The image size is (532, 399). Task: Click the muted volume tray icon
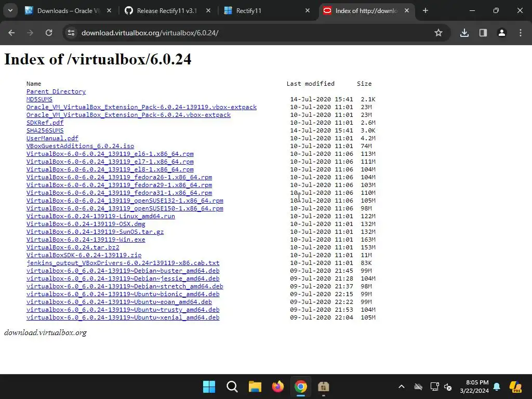coord(448,387)
